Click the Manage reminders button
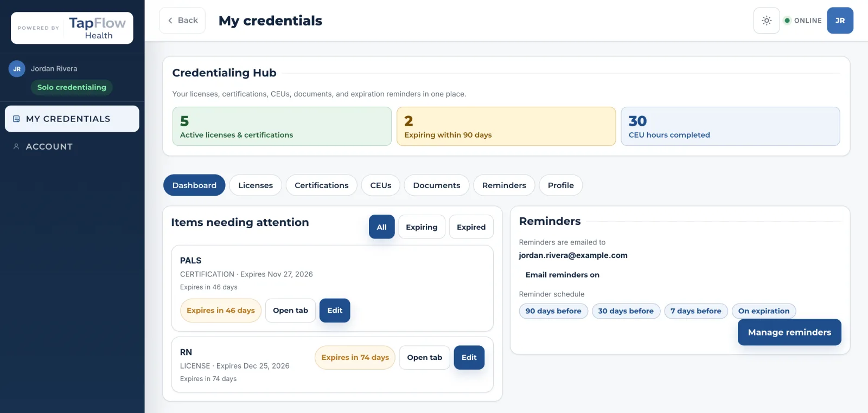Image resolution: width=868 pixels, height=413 pixels. point(789,332)
